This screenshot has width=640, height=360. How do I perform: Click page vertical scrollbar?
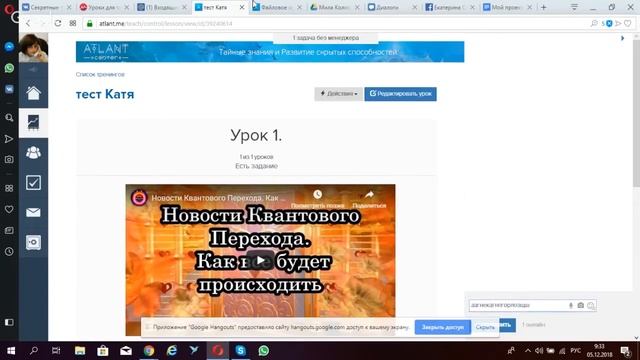tap(636, 113)
